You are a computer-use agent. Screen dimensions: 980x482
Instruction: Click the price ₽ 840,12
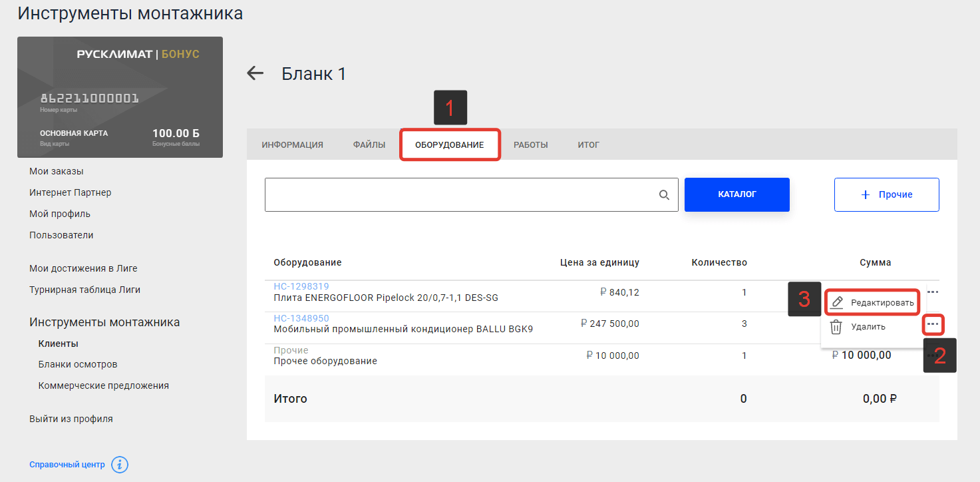619,292
